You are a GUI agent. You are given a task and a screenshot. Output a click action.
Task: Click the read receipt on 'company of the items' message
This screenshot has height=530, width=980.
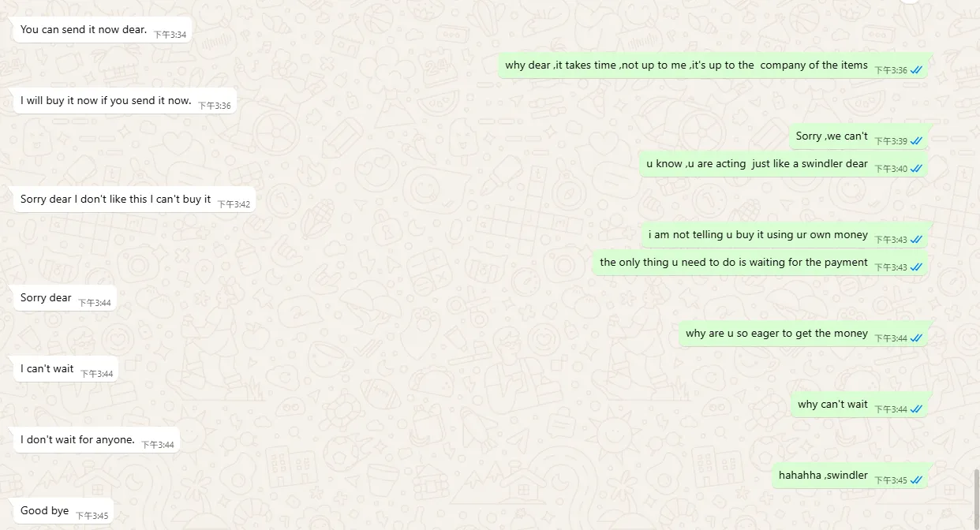coord(916,69)
